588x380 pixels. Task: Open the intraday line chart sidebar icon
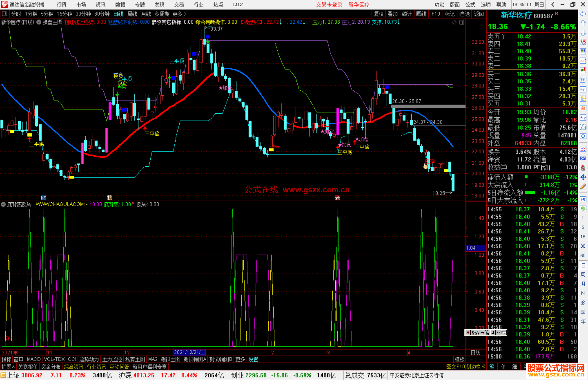(x=583, y=61)
